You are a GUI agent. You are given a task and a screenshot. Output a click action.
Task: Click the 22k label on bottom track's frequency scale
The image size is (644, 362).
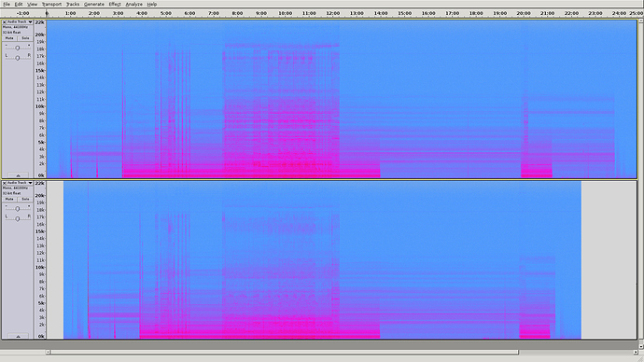click(40, 184)
